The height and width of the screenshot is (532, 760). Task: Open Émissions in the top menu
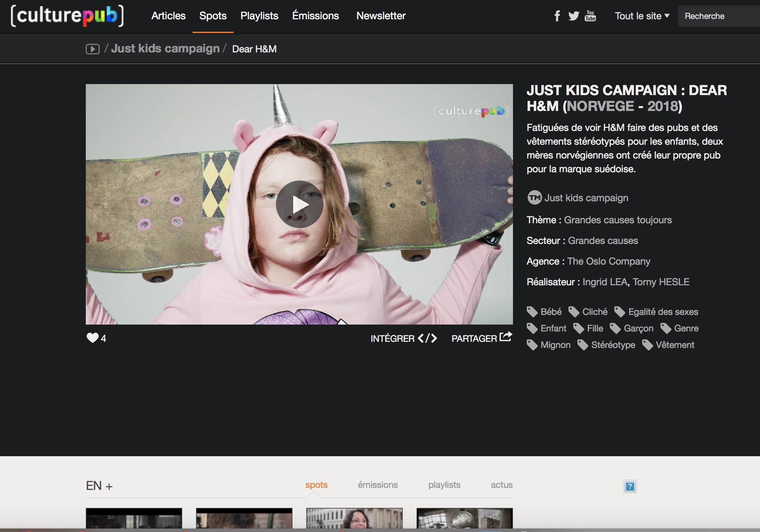pyautogui.click(x=316, y=16)
